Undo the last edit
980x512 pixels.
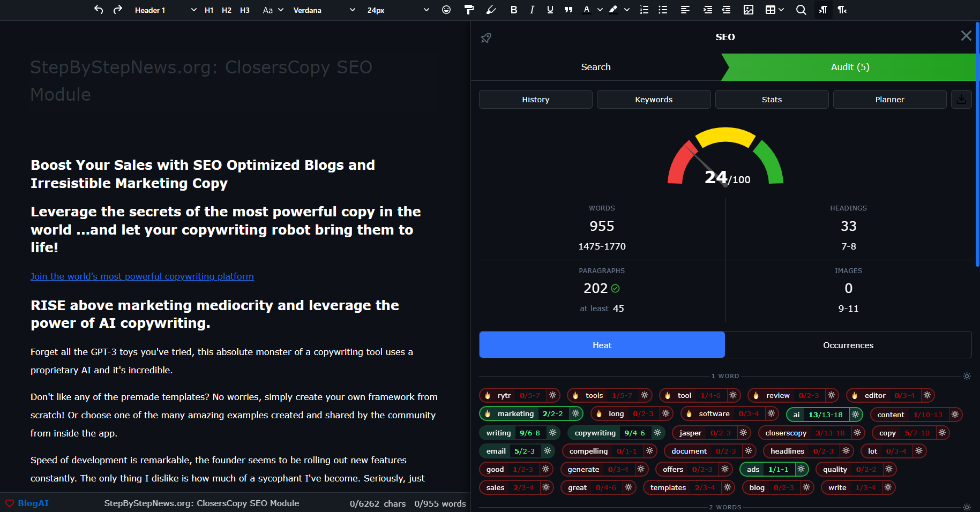(99, 10)
